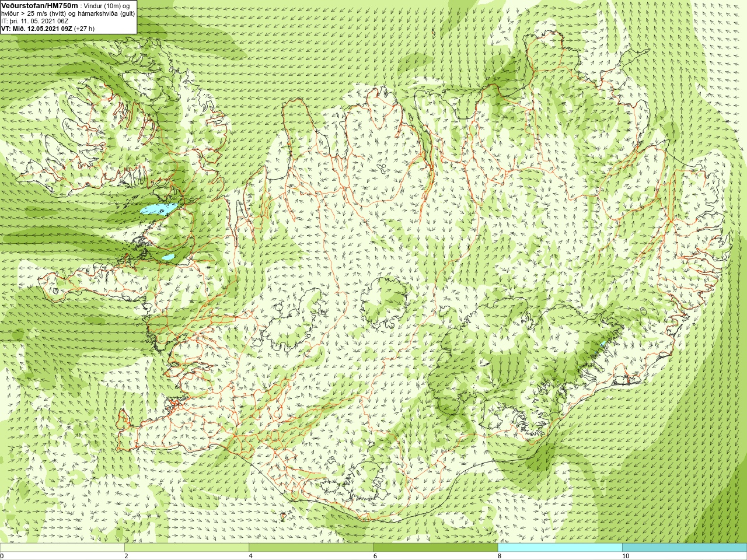Pick the light green 2–4 scale segment
Viewport: 747px width, 560px height.
187,548
